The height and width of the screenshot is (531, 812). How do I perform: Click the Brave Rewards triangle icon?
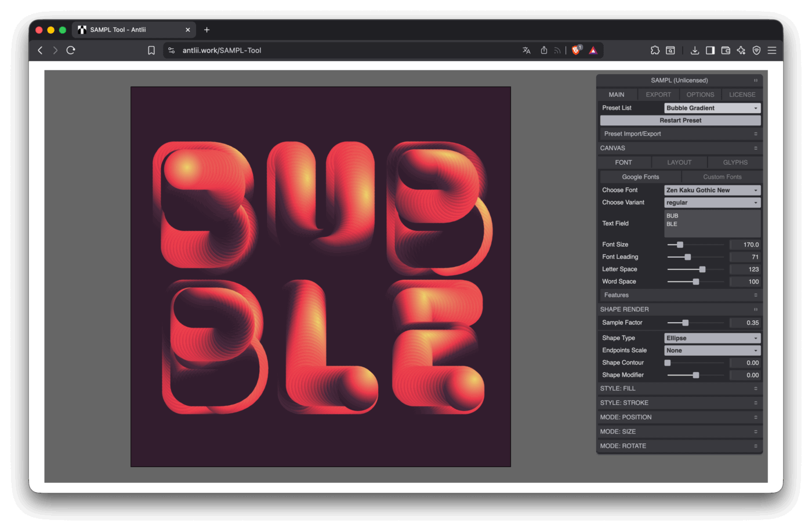pos(593,50)
